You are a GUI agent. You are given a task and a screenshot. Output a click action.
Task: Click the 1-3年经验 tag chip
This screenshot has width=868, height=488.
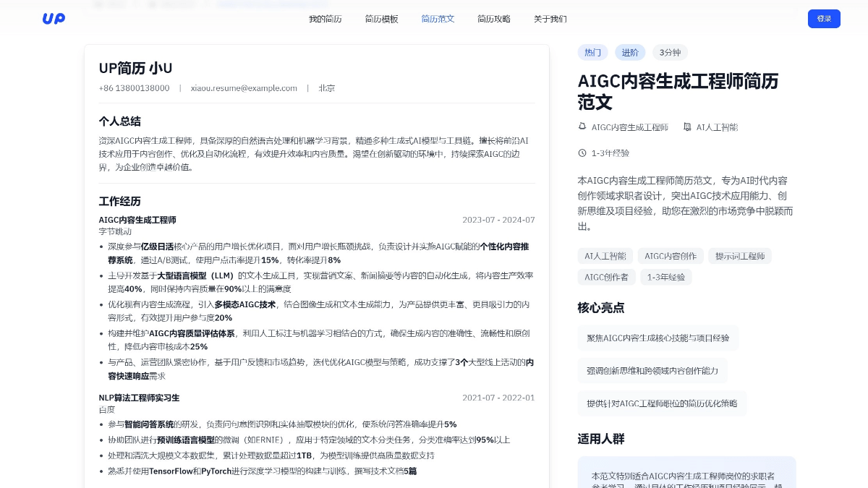coord(665,277)
